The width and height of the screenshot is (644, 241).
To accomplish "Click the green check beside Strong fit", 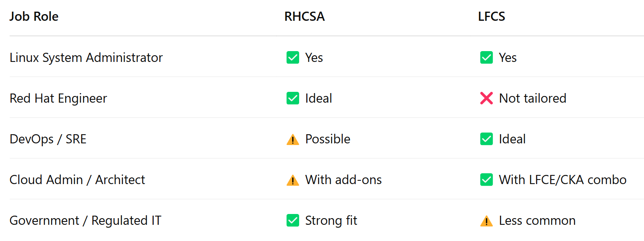I will coord(293,220).
